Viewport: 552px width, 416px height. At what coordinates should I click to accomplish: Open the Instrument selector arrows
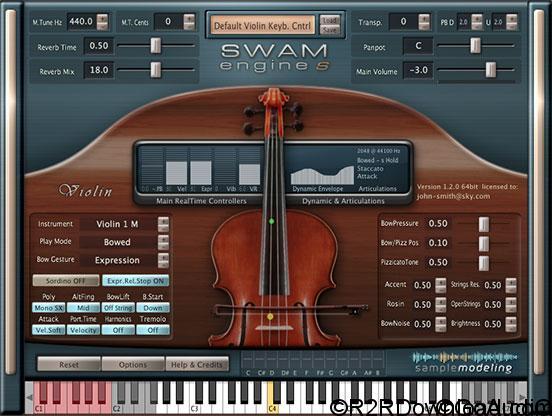[x=163, y=224]
